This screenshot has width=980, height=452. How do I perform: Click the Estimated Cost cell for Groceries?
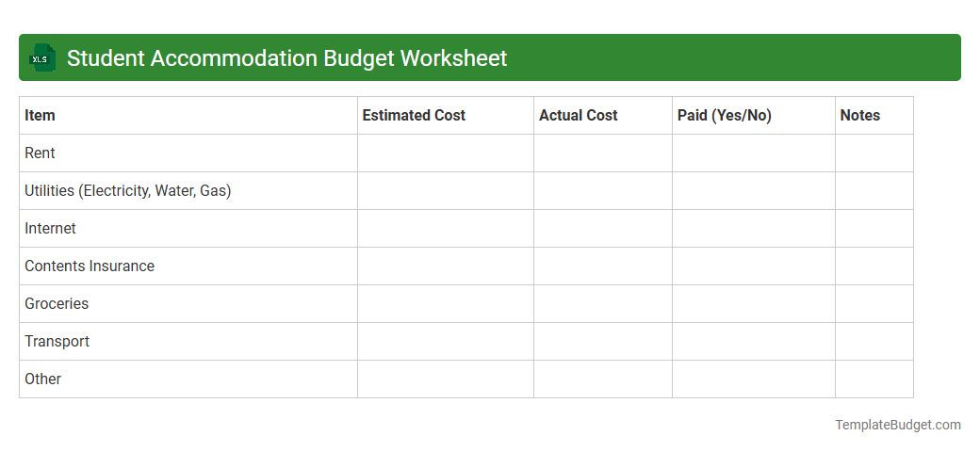click(446, 304)
